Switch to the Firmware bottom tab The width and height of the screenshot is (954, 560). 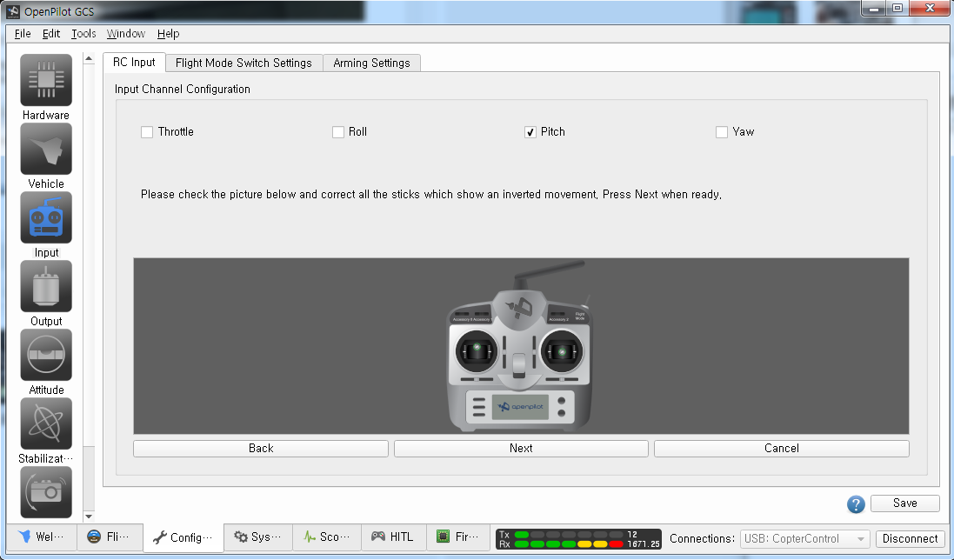click(x=458, y=537)
